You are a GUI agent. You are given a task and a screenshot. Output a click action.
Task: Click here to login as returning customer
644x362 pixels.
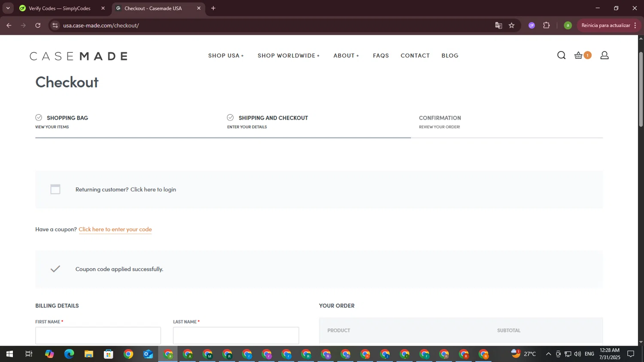(x=153, y=190)
